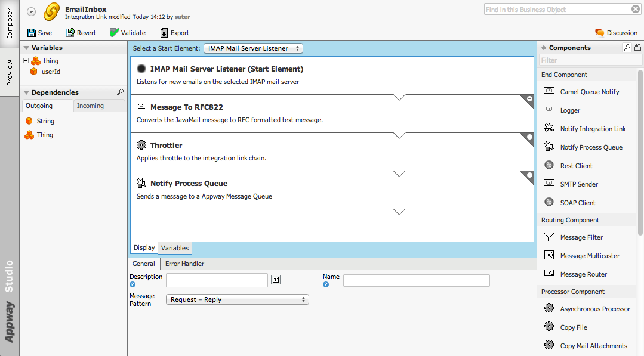This screenshot has height=356, width=644.
Task: Open the Select a Start Element dropdown
Action: (x=253, y=48)
